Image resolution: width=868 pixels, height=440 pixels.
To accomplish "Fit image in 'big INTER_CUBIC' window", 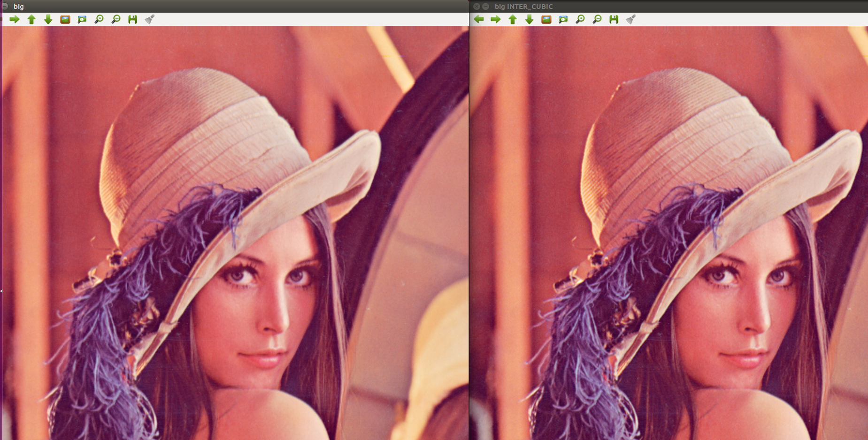I will pos(563,19).
